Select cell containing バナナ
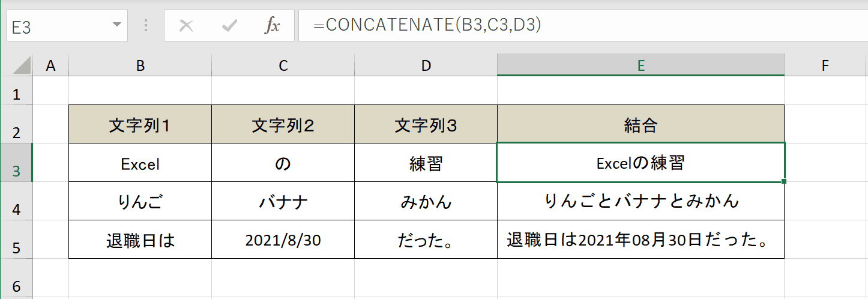The width and height of the screenshot is (868, 299). [283, 201]
